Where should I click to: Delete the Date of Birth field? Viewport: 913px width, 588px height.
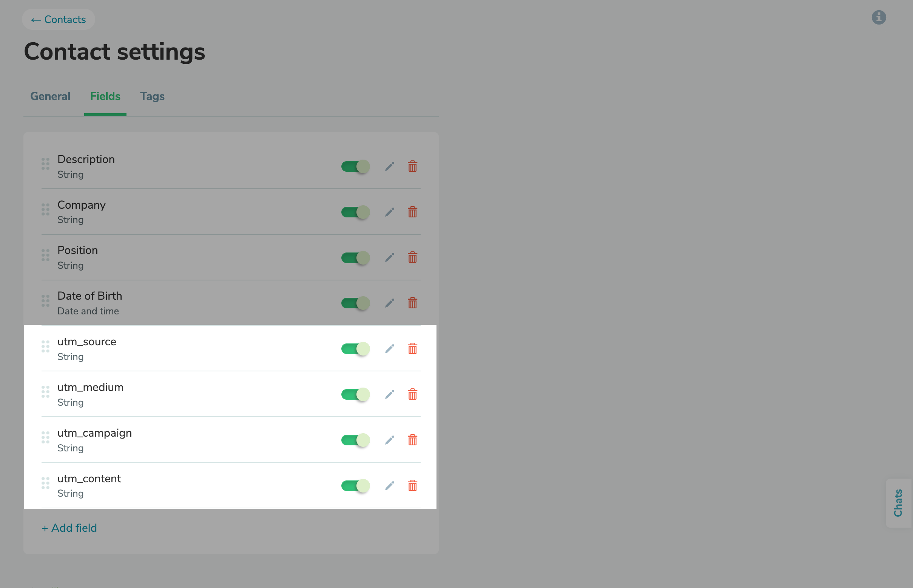pyautogui.click(x=412, y=303)
